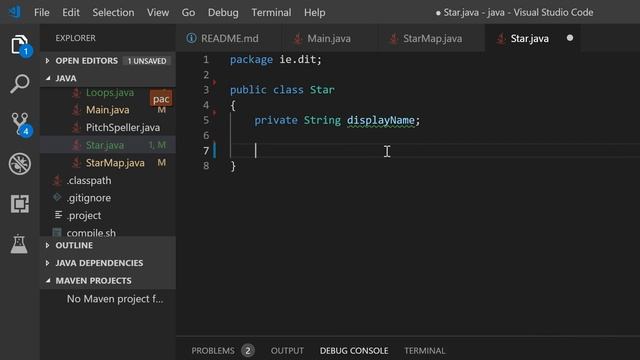Image resolution: width=640 pixels, height=360 pixels.
Task: Open the Explorer view in activity bar
Action: pyautogui.click(x=20, y=45)
